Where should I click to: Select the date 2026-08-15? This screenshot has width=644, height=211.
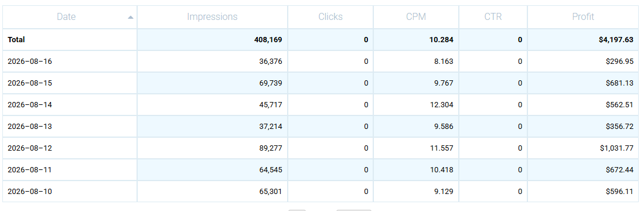[30, 83]
